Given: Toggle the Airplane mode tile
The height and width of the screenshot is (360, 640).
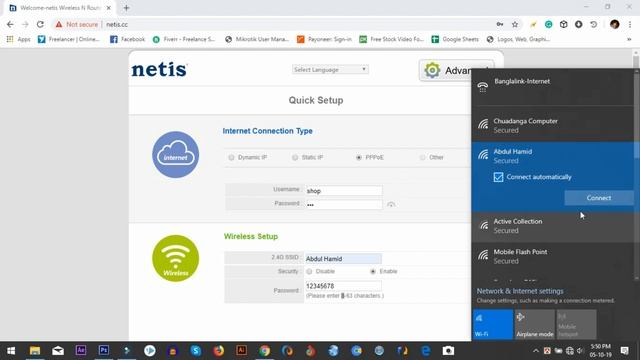Looking at the screenshot, I should tap(534, 324).
